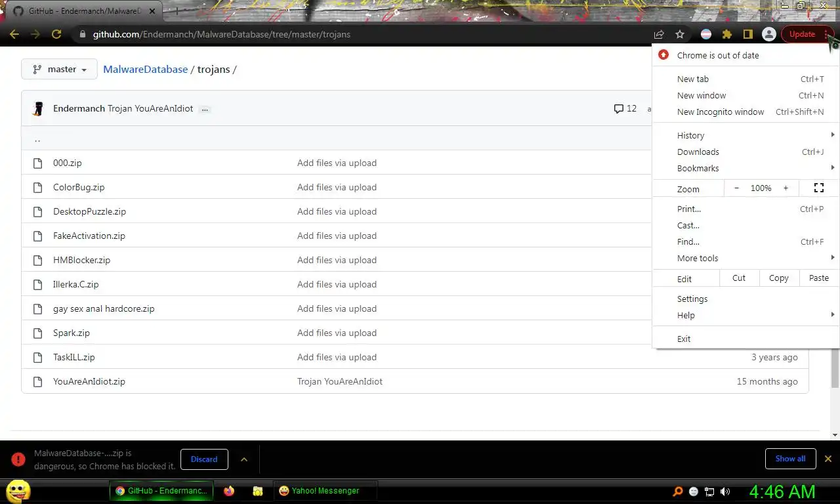The image size is (840, 504).
Task: Click the Endermanch author name link
Action: [x=79, y=108]
